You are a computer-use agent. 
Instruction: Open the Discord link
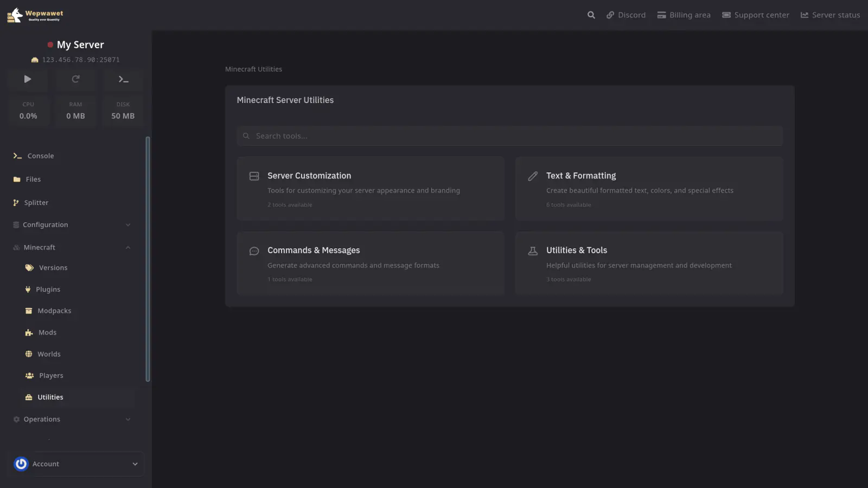[x=626, y=15]
